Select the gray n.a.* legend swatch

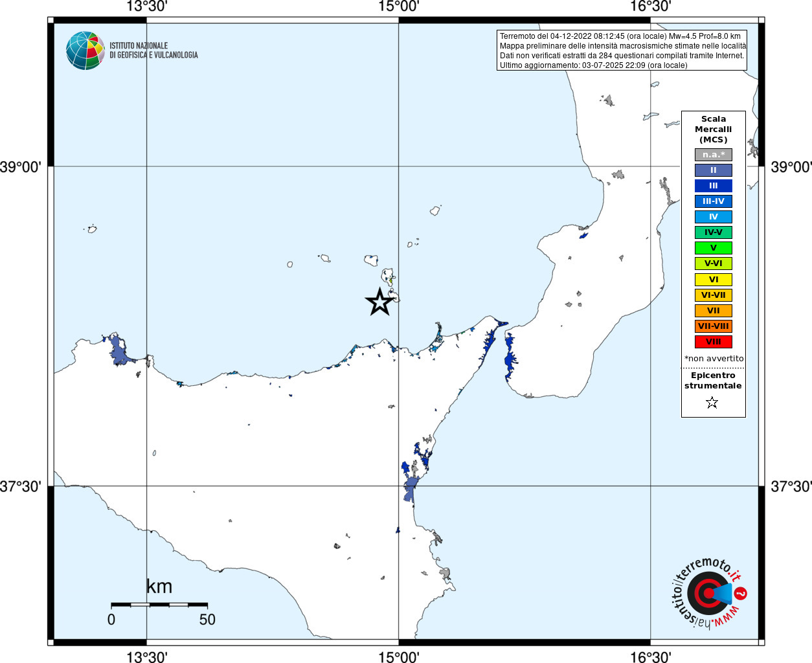[x=714, y=155]
